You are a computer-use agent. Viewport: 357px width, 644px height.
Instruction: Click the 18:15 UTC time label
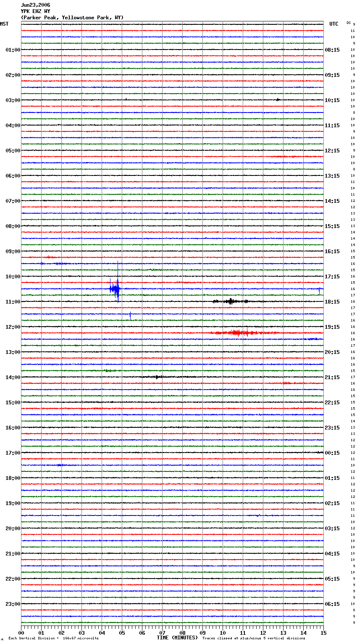click(332, 302)
